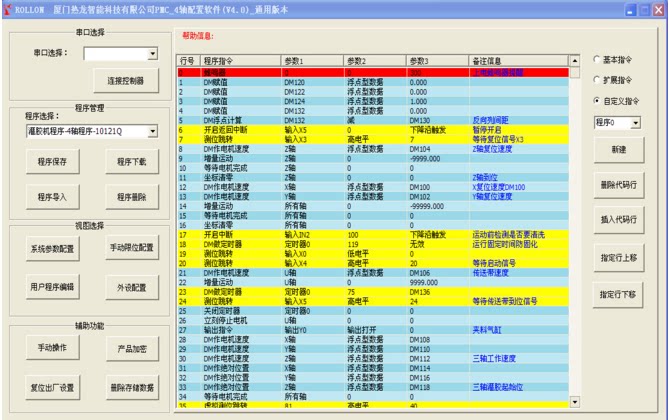Open the 程序0 dropdown on the right
Image resolution: width=669 pixels, height=420 pixels.
(617, 122)
